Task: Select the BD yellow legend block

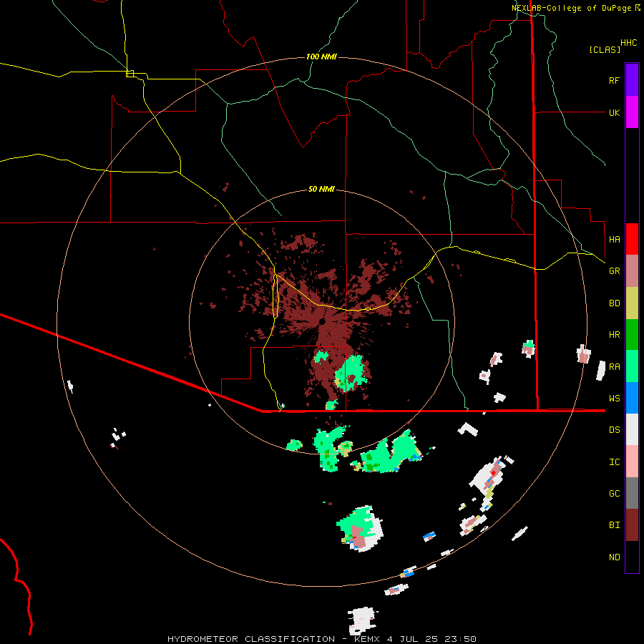Action: click(x=632, y=303)
